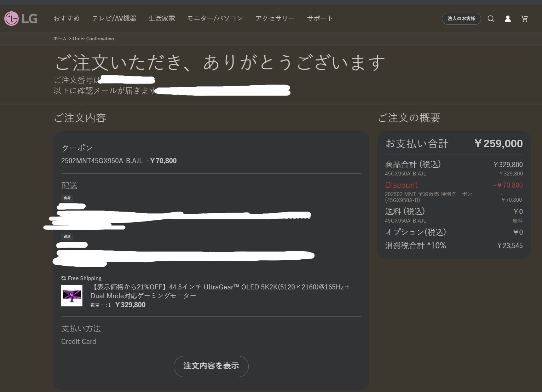
Task: Click the red -¥70,800 discount amount
Action: coord(508,185)
